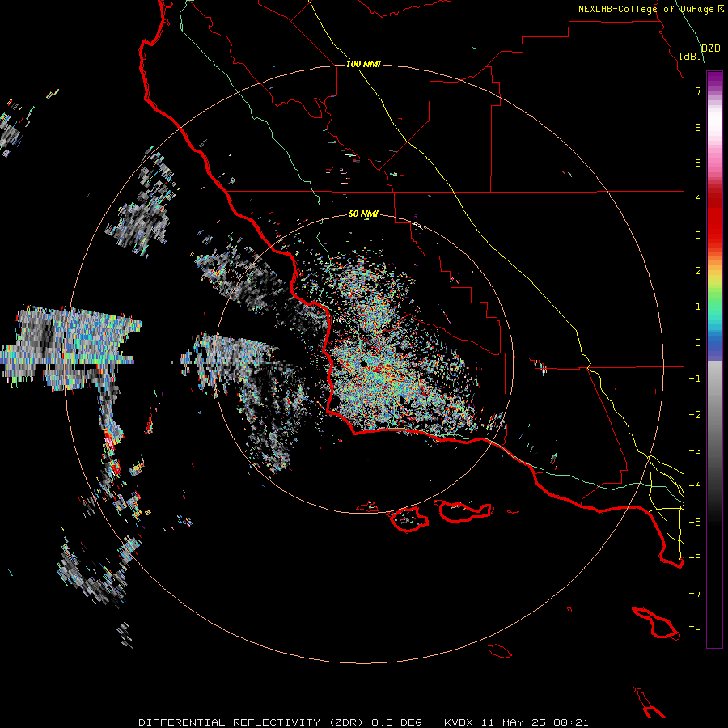Click the DZD product label above the color scale
Image resolution: width=728 pixels, height=728 pixels.
tap(711, 49)
